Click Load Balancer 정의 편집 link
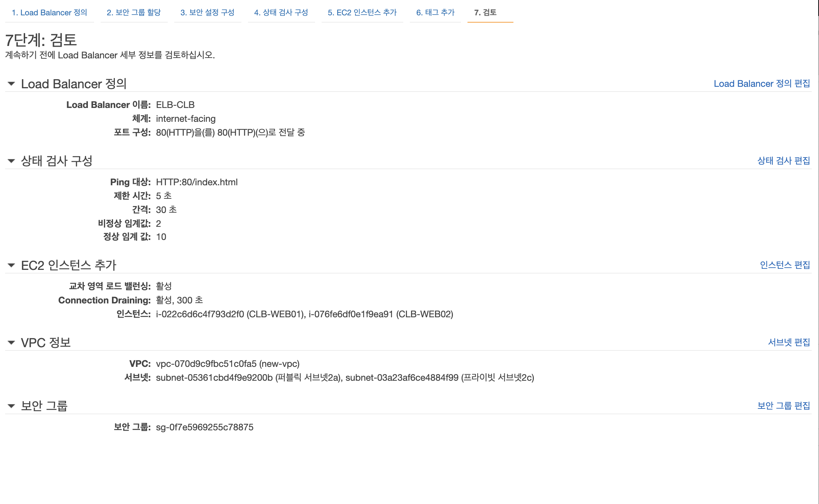The image size is (819, 504). [x=761, y=84]
